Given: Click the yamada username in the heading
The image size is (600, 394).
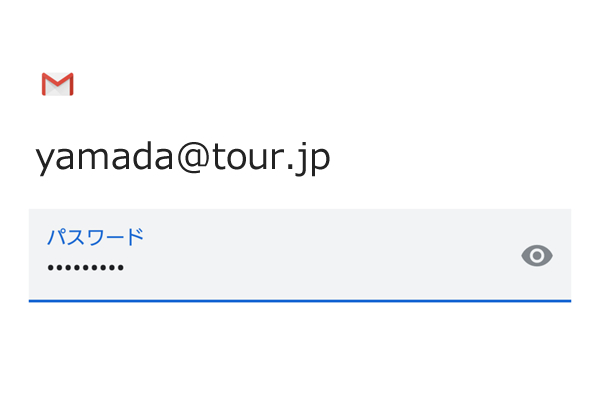Looking at the screenshot, I should coord(104,158).
